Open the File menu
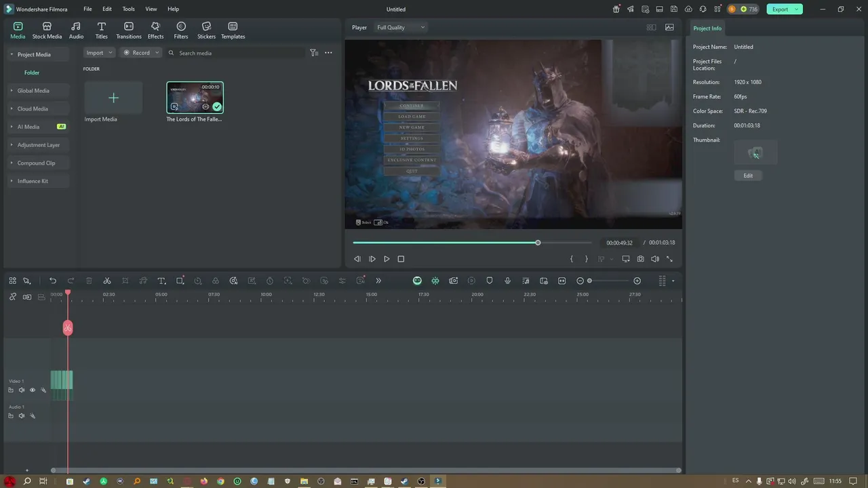This screenshot has height=488, width=868. (x=87, y=9)
